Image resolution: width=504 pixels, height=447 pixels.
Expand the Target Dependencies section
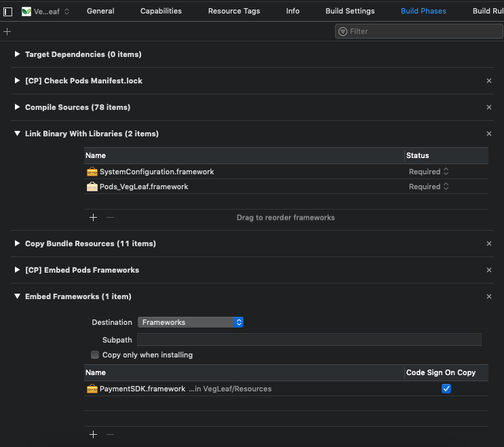coord(17,54)
